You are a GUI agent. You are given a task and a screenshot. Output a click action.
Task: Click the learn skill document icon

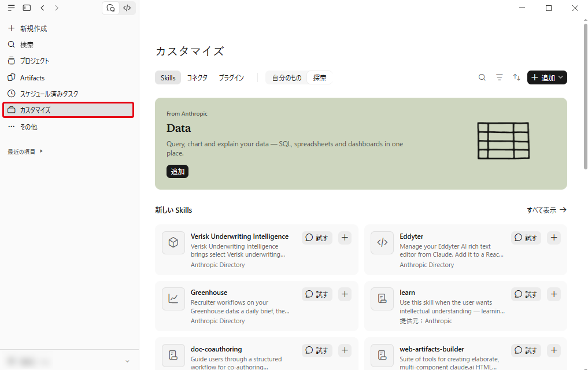pyautogui.click(x=382, y=299)
